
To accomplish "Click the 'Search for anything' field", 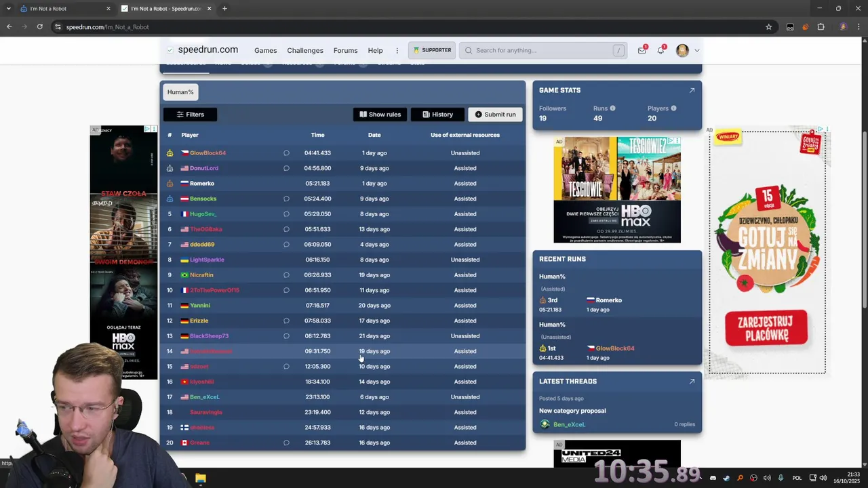I will click(544, 50).
